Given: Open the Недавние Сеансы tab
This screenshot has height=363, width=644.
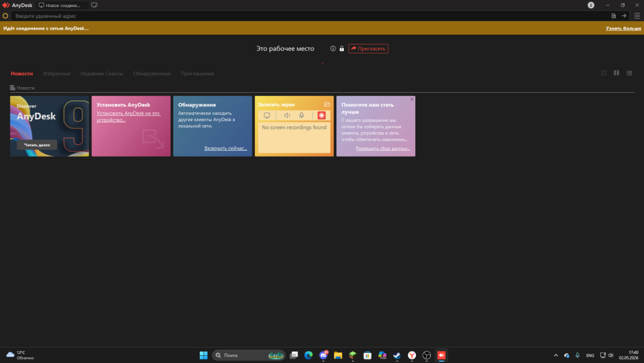Looking at the screenshot, I should click(x=102, y=74).
